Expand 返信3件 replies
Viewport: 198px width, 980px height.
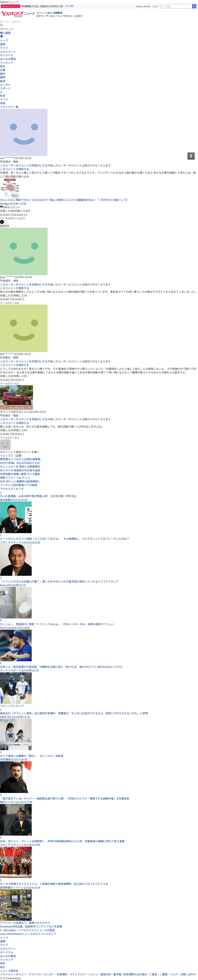5,226
